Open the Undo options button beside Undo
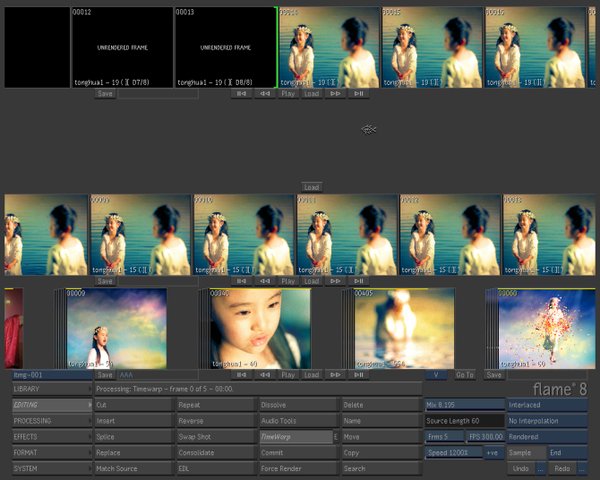 [540, 468]
